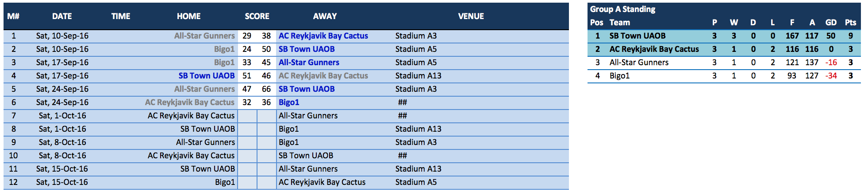The height and width of the screenshot is (196, 868).
Task: Select the GD value -34 for Bigo1
Action: [x=831, y=76]
